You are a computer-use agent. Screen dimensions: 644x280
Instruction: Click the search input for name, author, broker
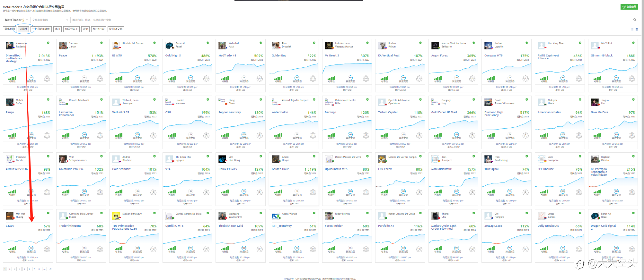(352, 20)
